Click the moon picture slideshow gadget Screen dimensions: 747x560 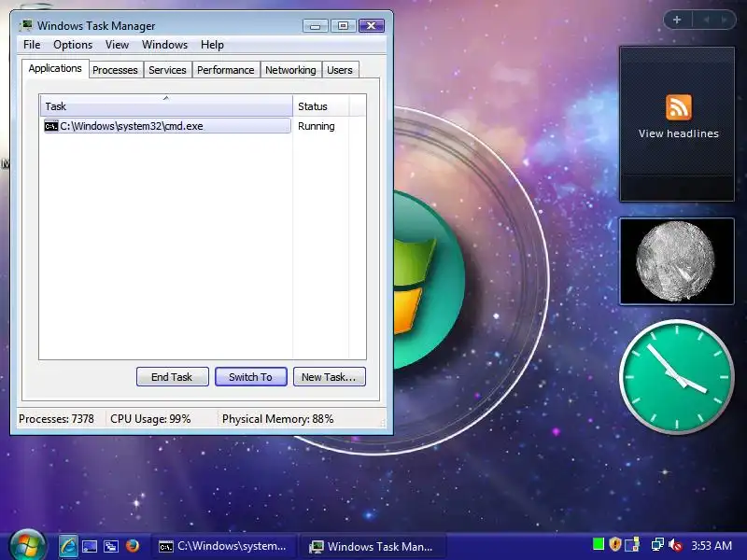coord(676,261)
